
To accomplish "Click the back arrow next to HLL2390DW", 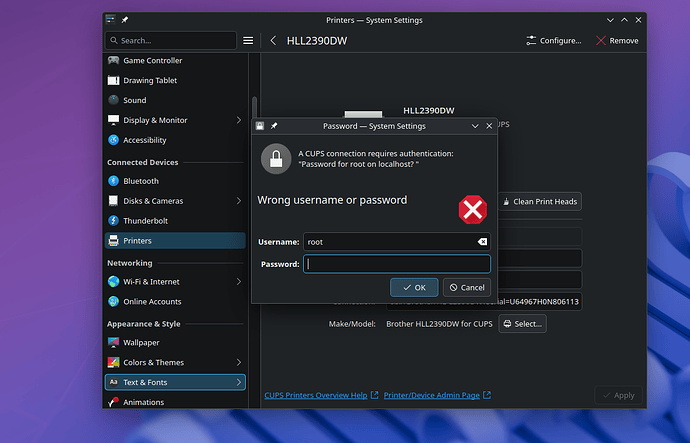I will [x=273, y=41].
